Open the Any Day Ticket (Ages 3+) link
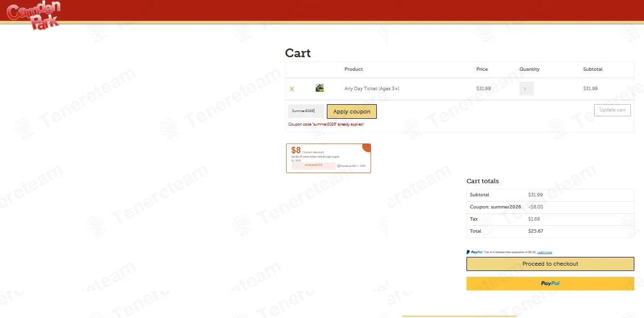 371,89
